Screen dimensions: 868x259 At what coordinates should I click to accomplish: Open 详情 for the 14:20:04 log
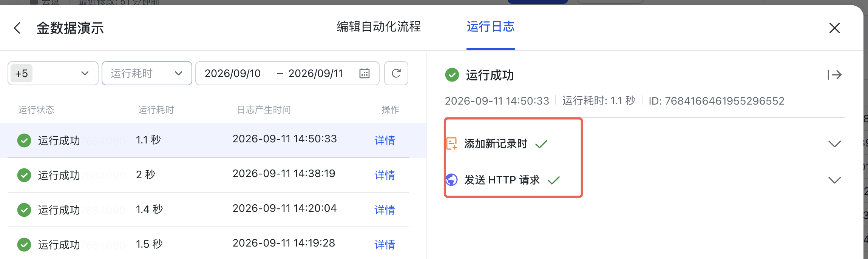click(385, 210)
